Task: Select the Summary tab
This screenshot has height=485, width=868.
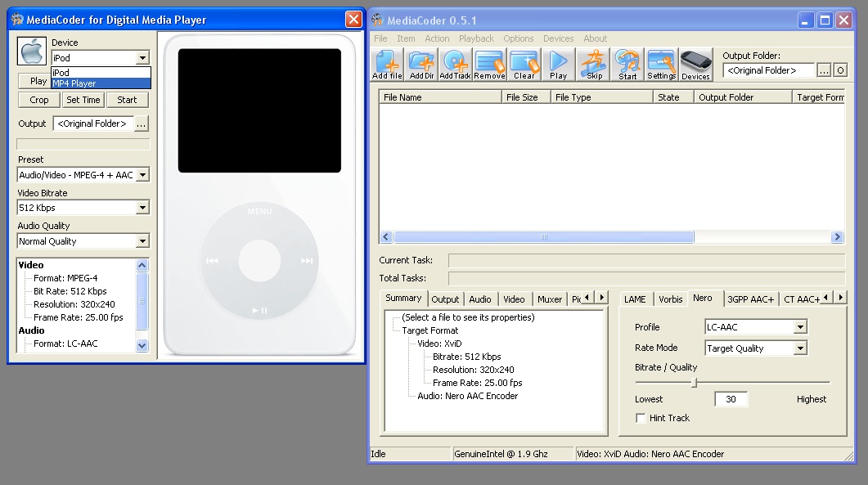Action: pyautogui.click(x=403, y=298)
